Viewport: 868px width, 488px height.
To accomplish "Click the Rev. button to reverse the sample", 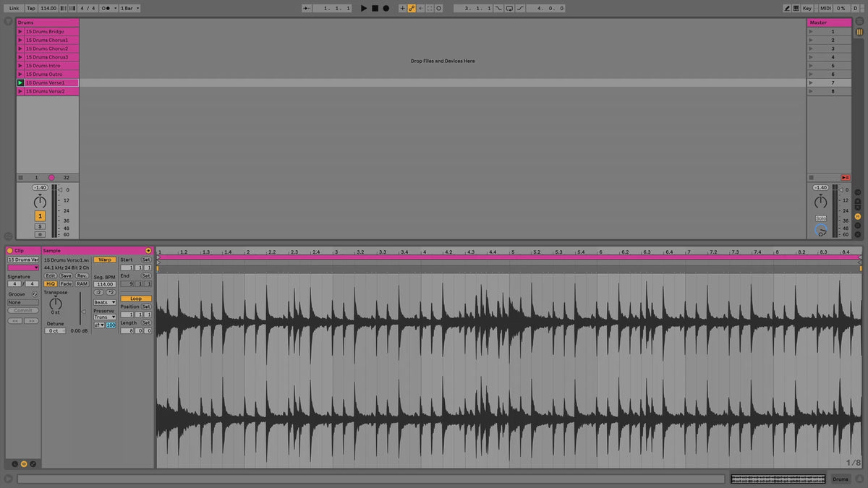I will point(82,275).
